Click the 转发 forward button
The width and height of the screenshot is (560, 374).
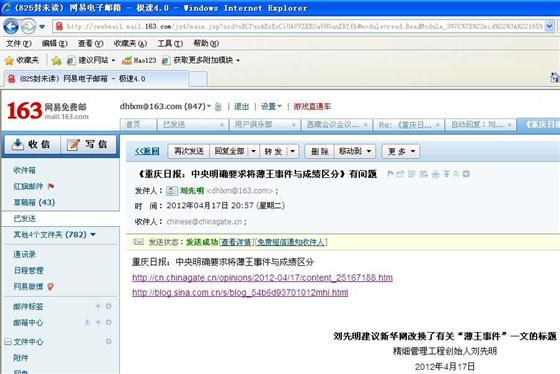[274, 151]
